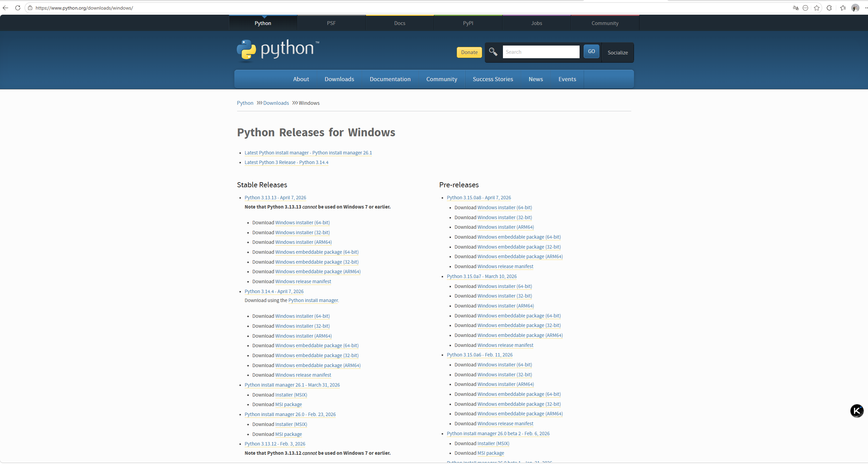Click the browser back arrow
The width and height of the screenshot is (868, 464).
[x=5, y=8]
